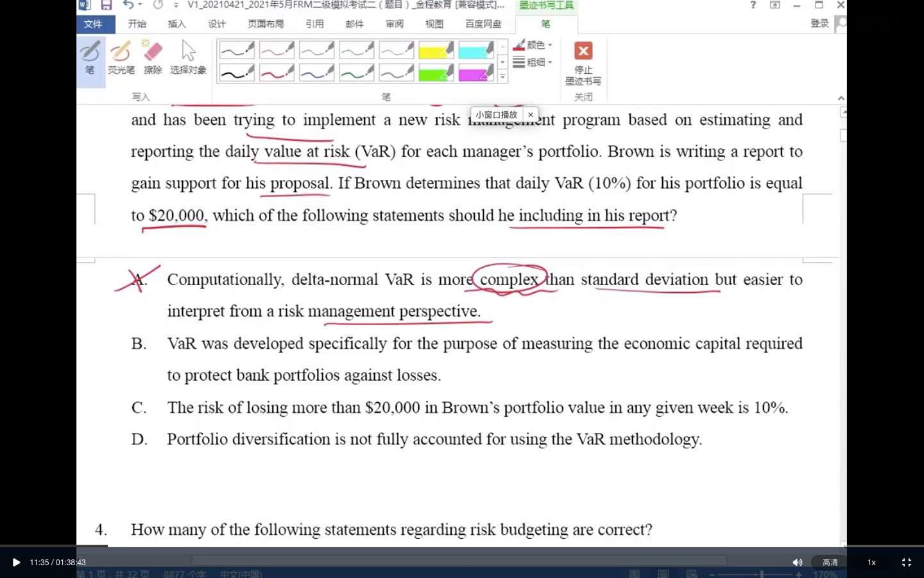Image resolution: width=924 pixels, height=578 pixels.
Task: Change video quality from 高清
Action: [x=830, y=563]
